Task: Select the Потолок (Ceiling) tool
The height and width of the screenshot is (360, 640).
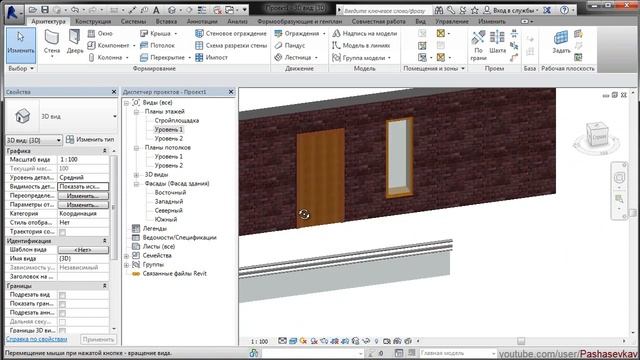Action: click(158, 45)
